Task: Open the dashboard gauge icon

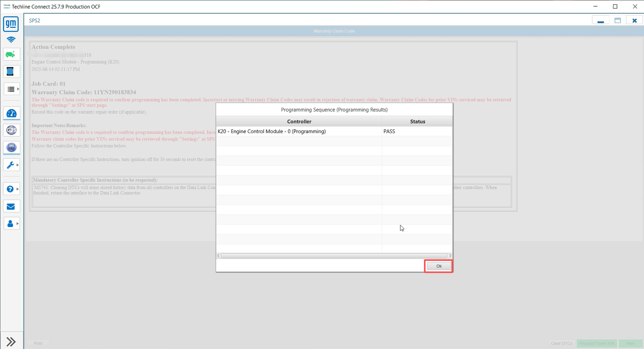Action: tap(11, 114)
